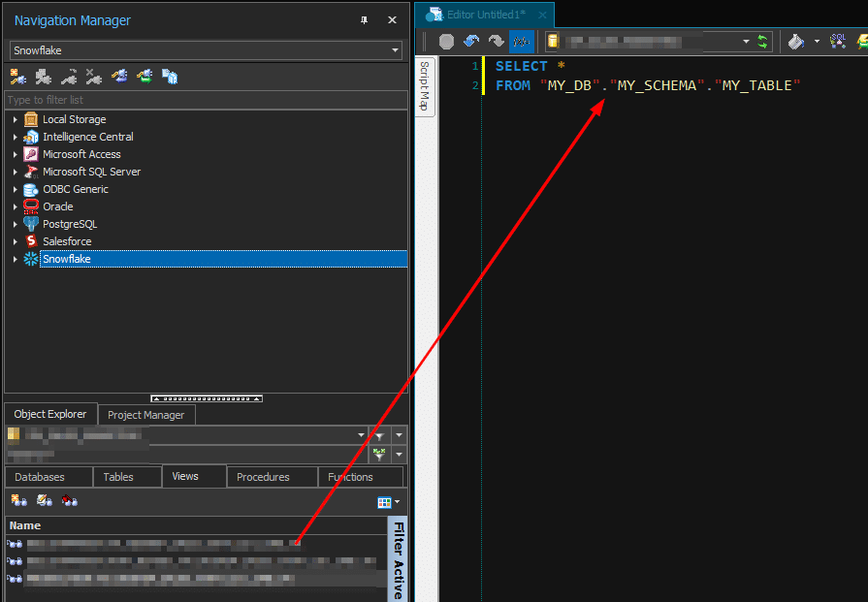Click the object filter funnel icon

pyautogui.click(x=379, y=435)
